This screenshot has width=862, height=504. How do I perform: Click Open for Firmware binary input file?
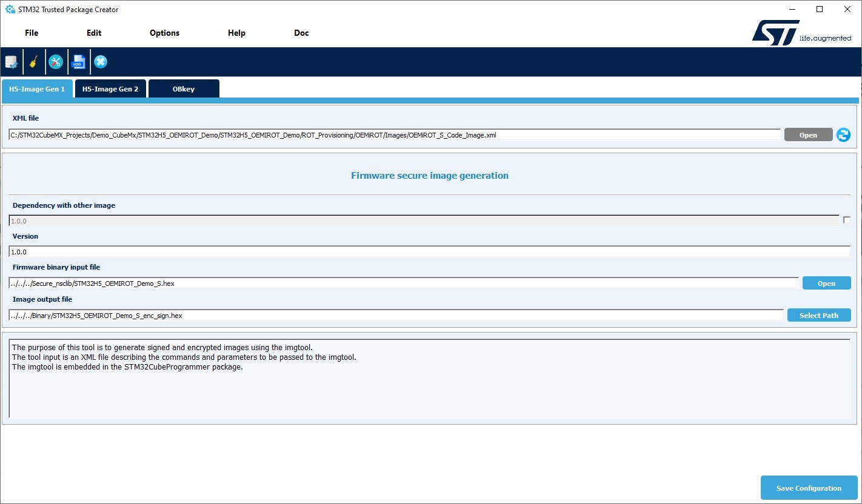(x=826, y=283)
